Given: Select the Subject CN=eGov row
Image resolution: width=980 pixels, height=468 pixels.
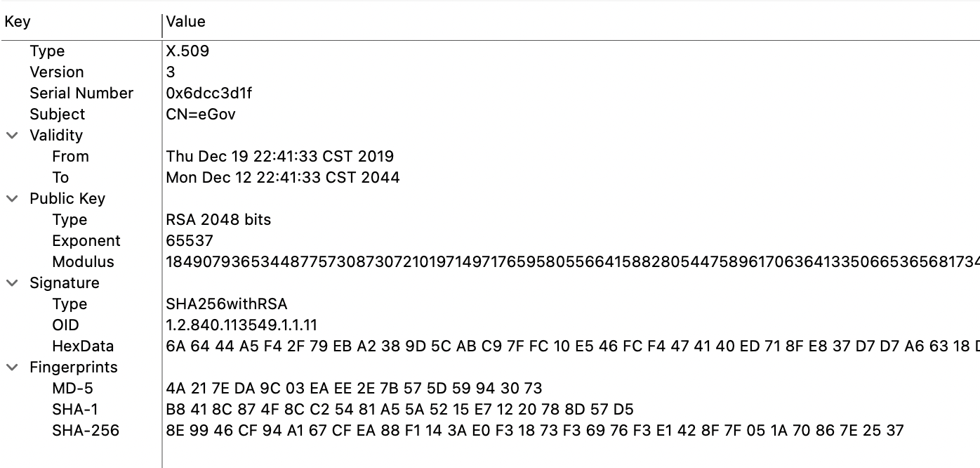Looking at the screenshot, I should pyautogui.click(x=201, y=115).
